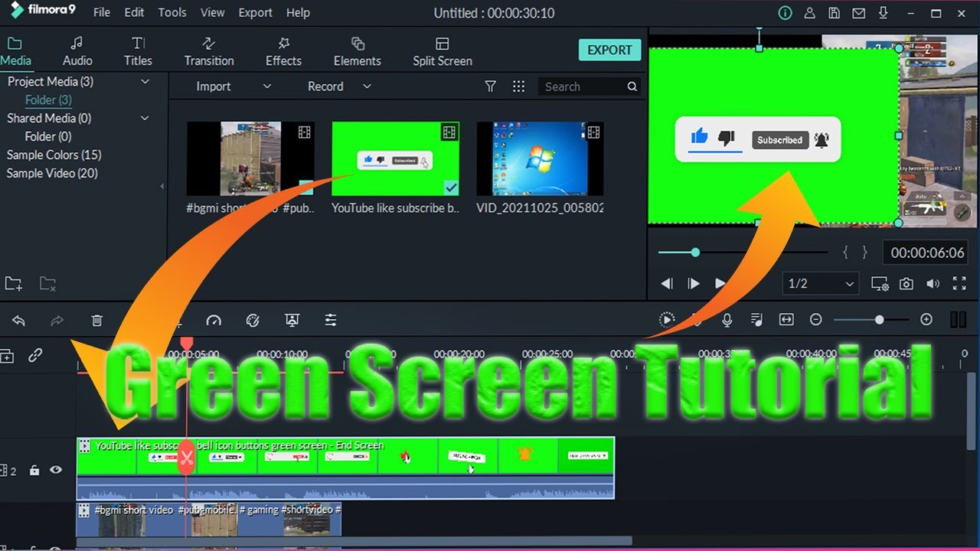Open the Edit menu

point(134,13)
